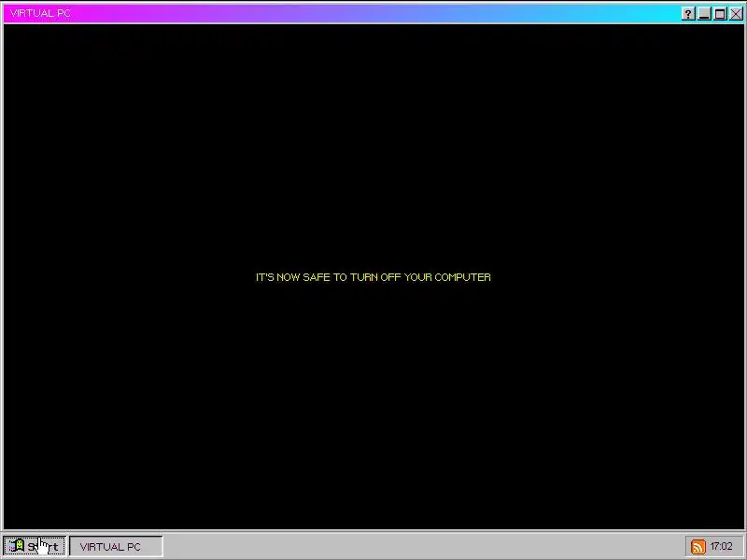
Task: Click the help question mark button
Action: click(688, 14)
